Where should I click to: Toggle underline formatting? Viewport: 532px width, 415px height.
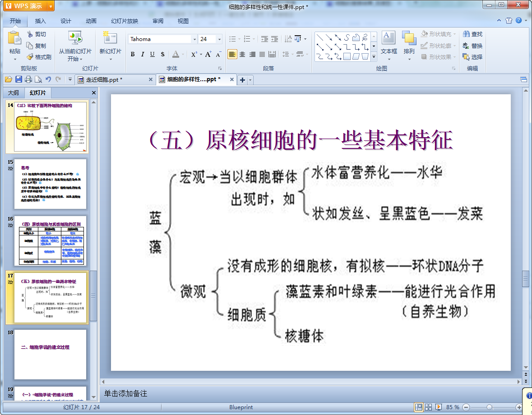coord(153,54)
